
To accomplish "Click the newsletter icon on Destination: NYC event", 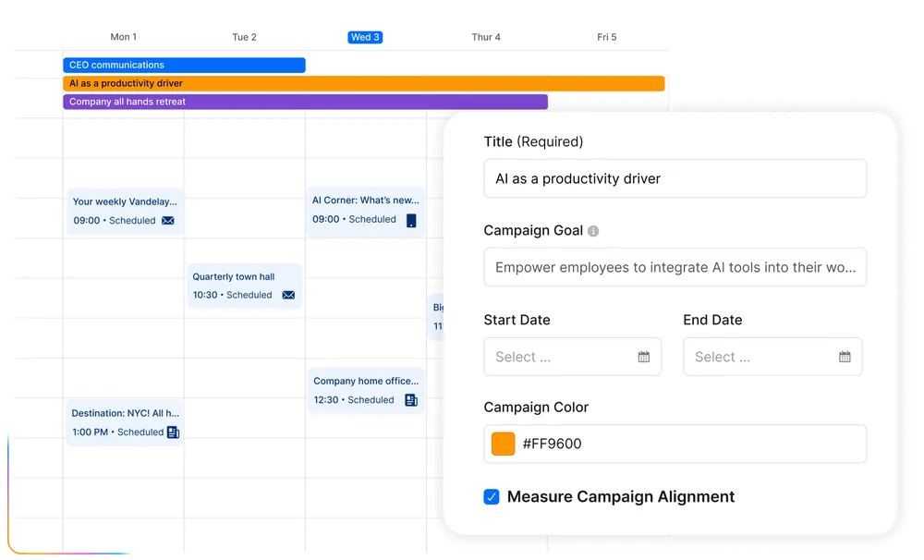I will (172, 432).
